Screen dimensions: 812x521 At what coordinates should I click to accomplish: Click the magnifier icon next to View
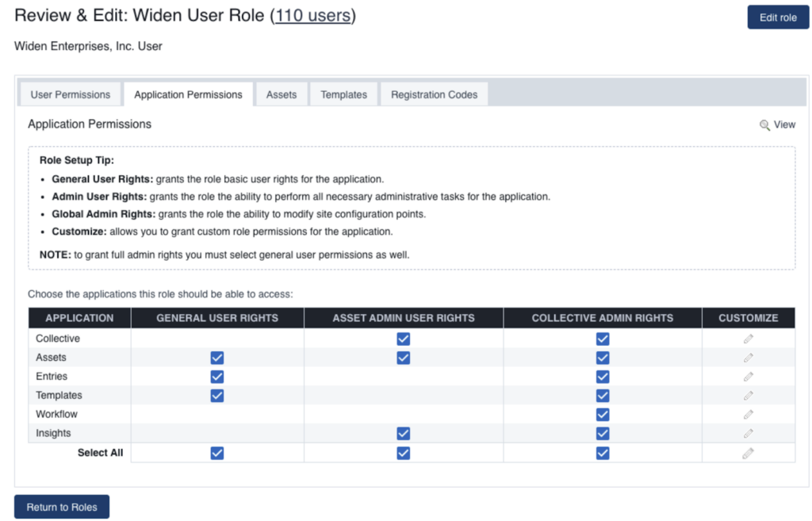point(764,125)
